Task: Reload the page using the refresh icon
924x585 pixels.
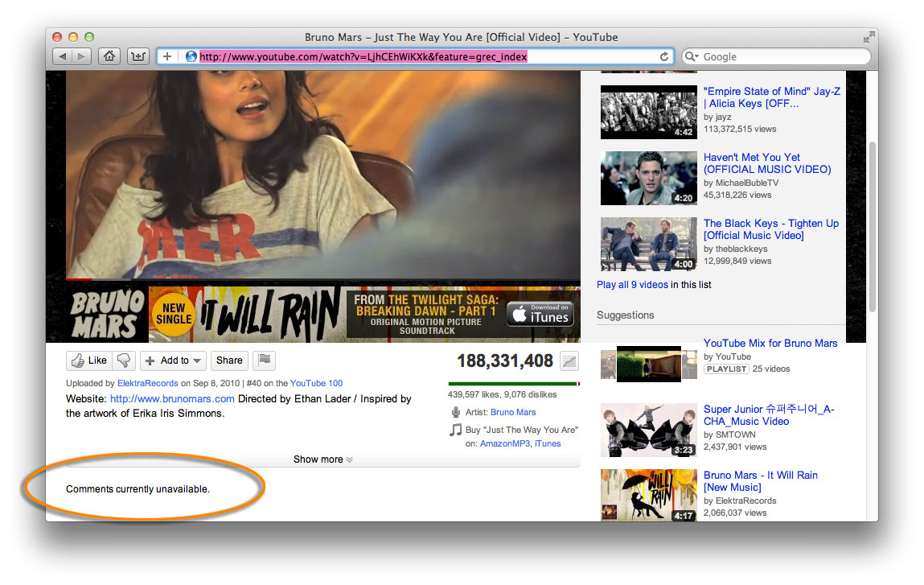Action: (x=664, y=56)
